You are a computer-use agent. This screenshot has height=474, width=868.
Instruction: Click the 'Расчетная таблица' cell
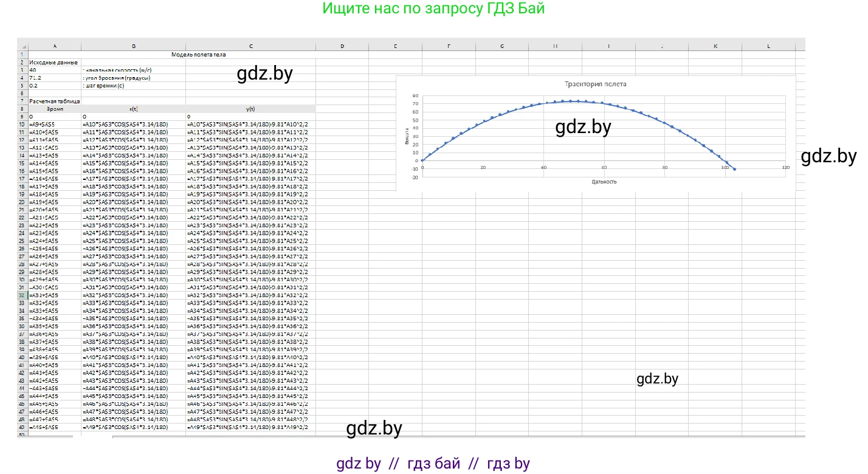coord(55,101)
